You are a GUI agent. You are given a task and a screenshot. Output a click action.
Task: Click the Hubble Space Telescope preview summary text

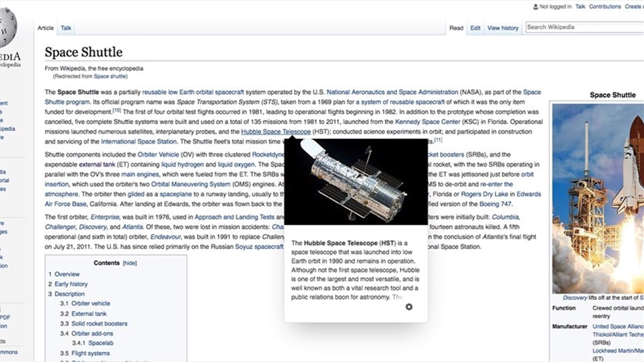point(355,270)
